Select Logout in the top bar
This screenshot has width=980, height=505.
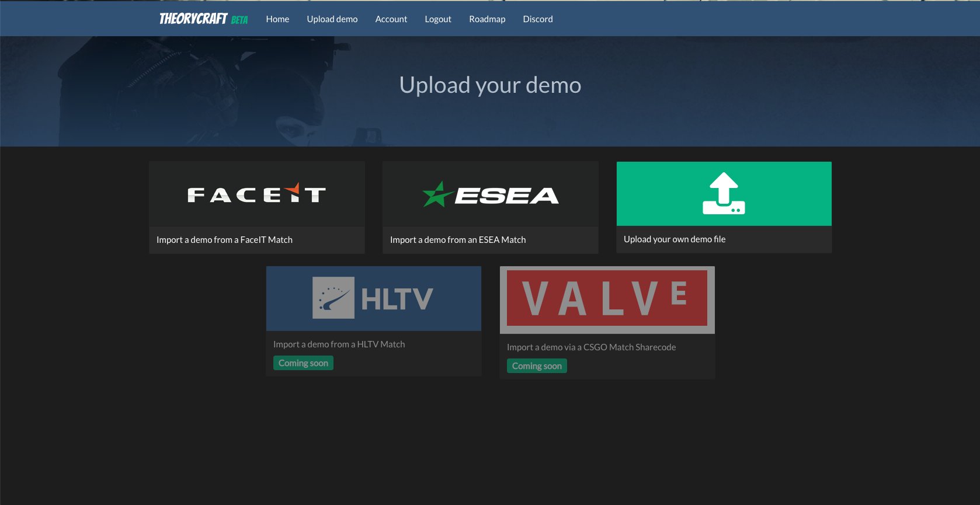coord(438,19)
